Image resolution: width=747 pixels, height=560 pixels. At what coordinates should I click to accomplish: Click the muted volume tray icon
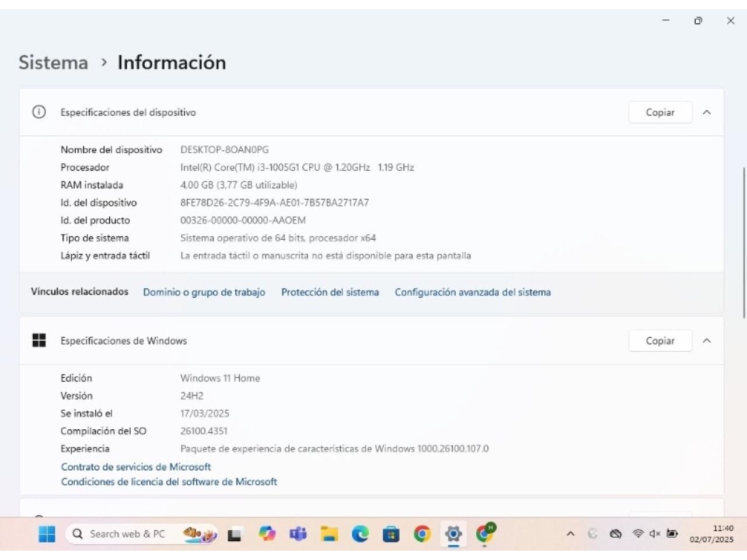655,534
